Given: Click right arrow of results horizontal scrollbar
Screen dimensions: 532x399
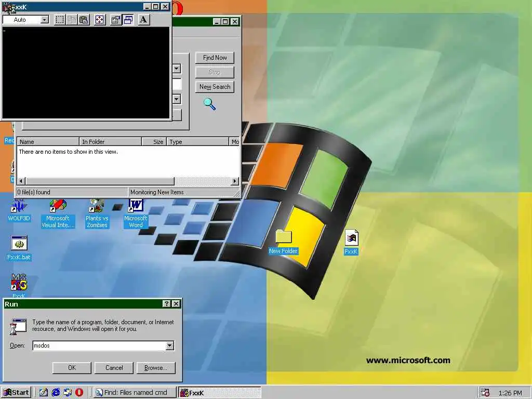Looking at the screenshot, I should (235, 181).
